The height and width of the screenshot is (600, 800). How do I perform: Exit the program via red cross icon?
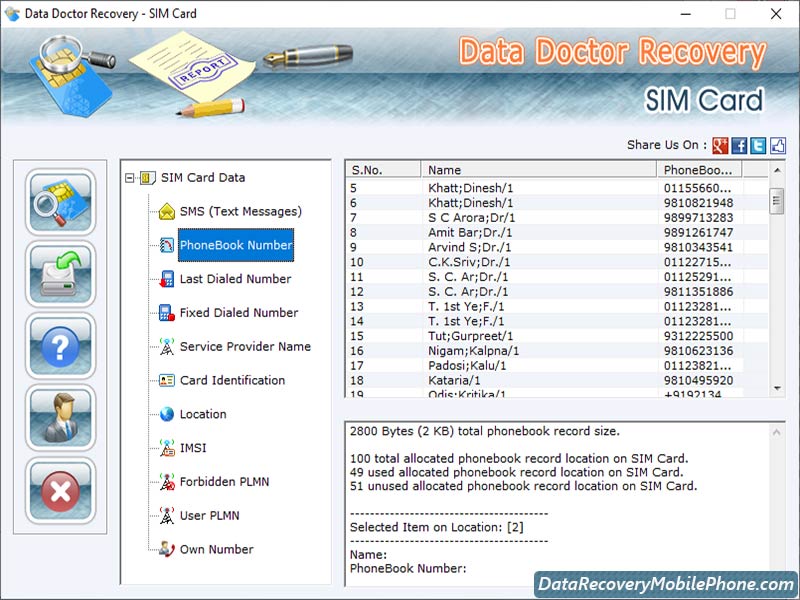(60, 491)
